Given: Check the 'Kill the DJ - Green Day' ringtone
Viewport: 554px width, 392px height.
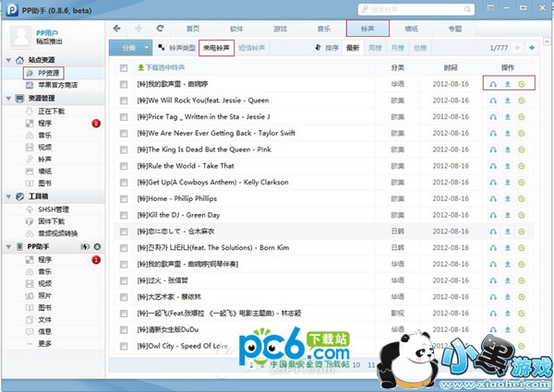Looking at the screenshot, I should (x=123, y=215).
